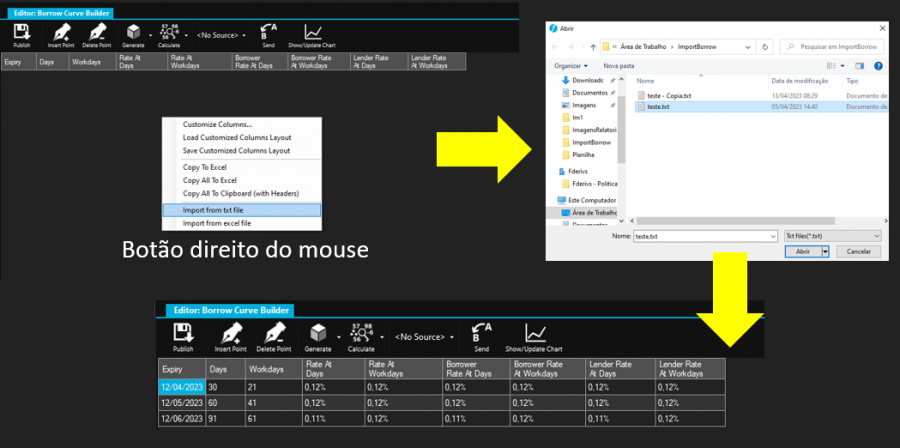This screenshot has height=448, width=900.
Task: Click Calculate icon in the lower editor toolbar
Action: [x=361, y=333]
